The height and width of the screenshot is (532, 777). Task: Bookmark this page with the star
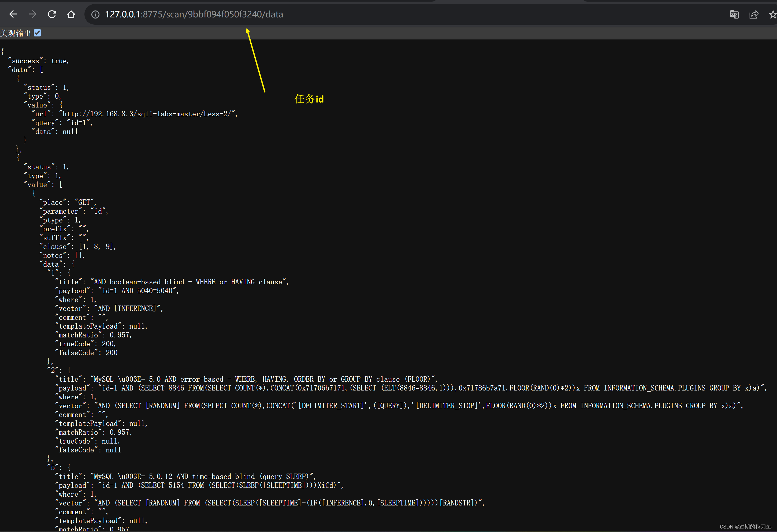pyautogui.click(x=773, y=14)
